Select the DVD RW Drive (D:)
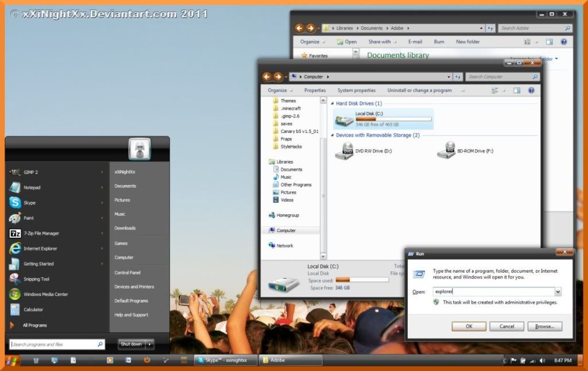Image resolution: width=588 pixels, height=371 pixels. click(x=363, y=151)
